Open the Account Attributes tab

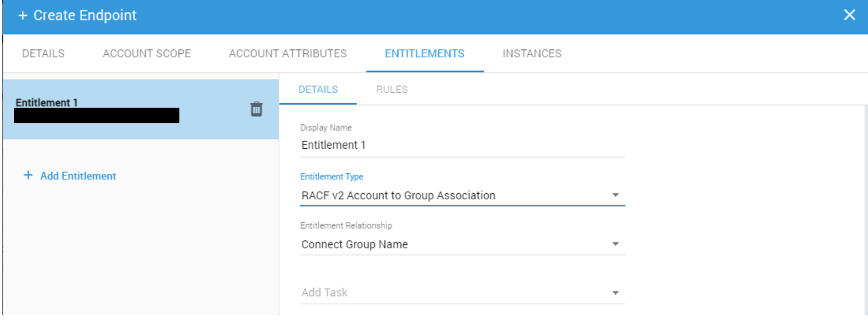click(x=288, y=54)
